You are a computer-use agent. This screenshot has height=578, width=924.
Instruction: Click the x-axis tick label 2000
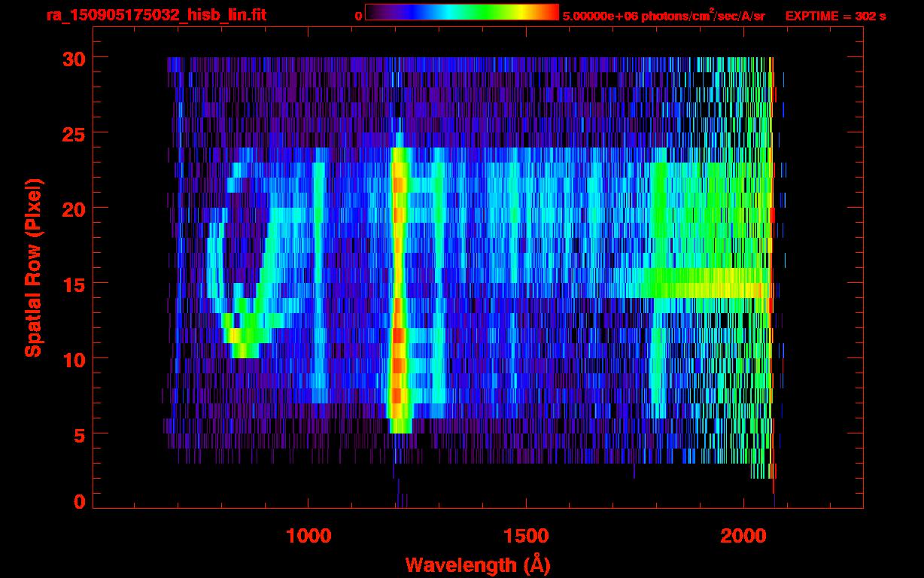[743, 536]
